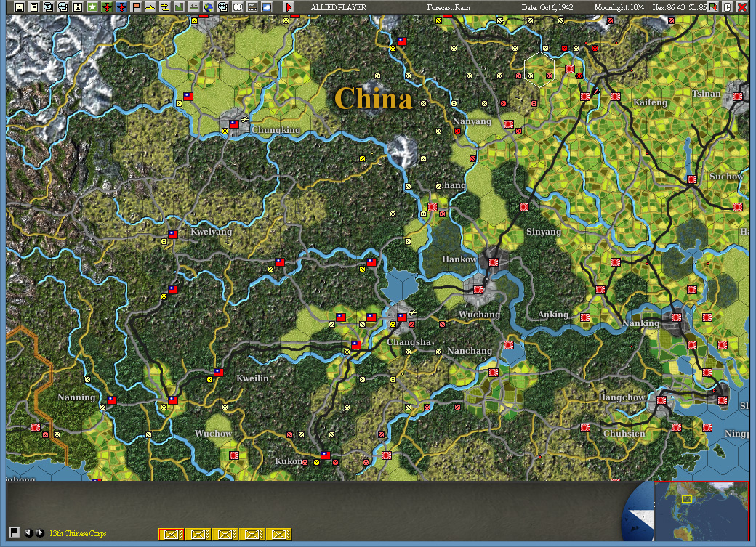Click the orange flag toolbar icon
Viewport: 756px width, 547px height.
coord(136,7)
